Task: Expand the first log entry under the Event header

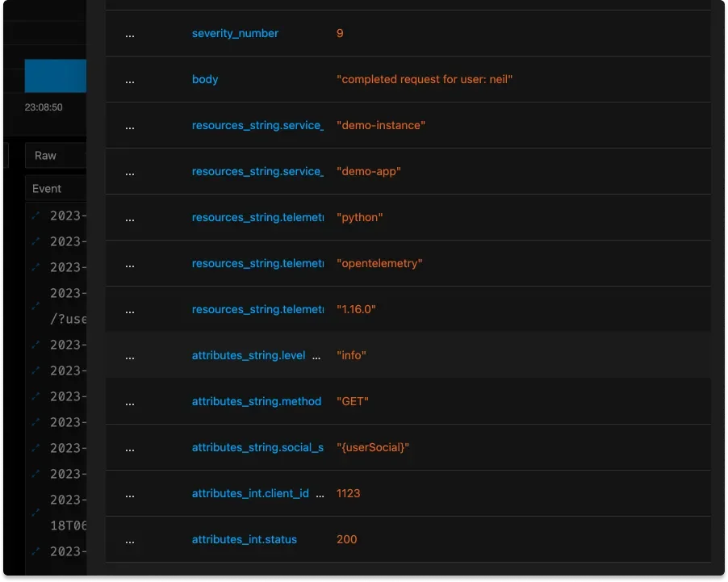Action: point(35,216)
